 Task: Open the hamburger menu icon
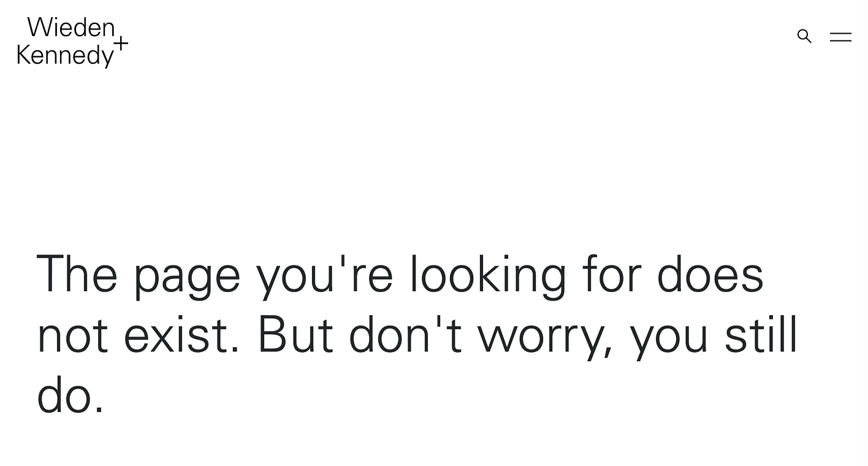[x=840, y=37]
